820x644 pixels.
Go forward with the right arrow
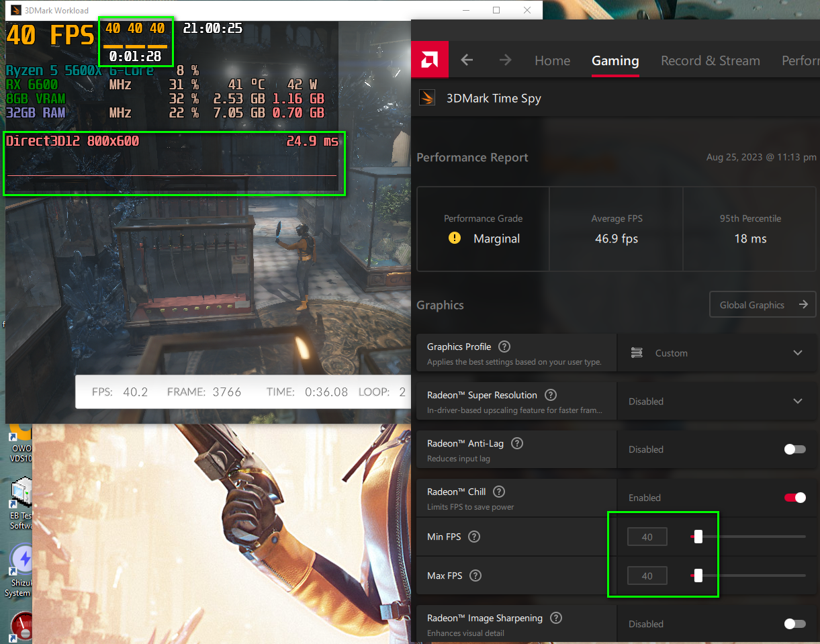click(x=505, y=60)
